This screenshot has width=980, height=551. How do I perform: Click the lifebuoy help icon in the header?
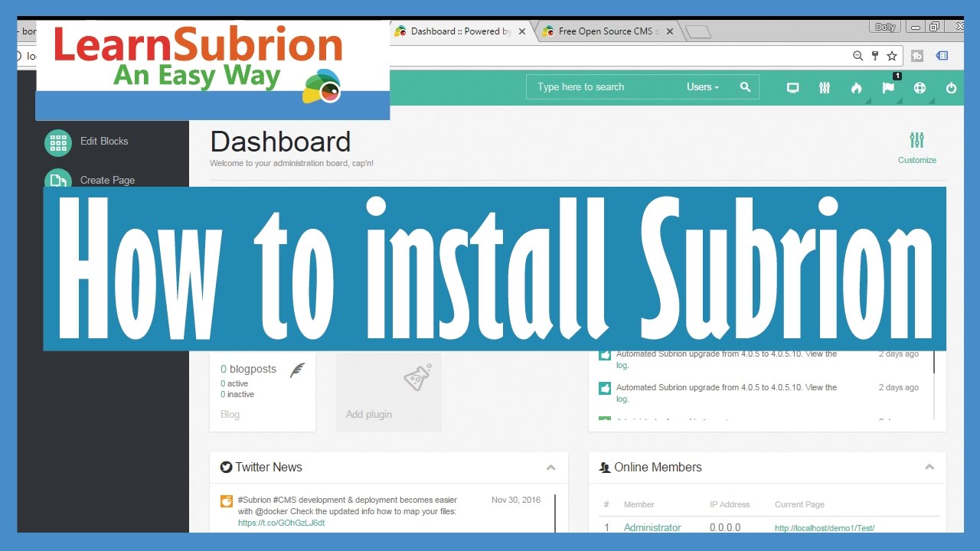(x=920, y=88)
